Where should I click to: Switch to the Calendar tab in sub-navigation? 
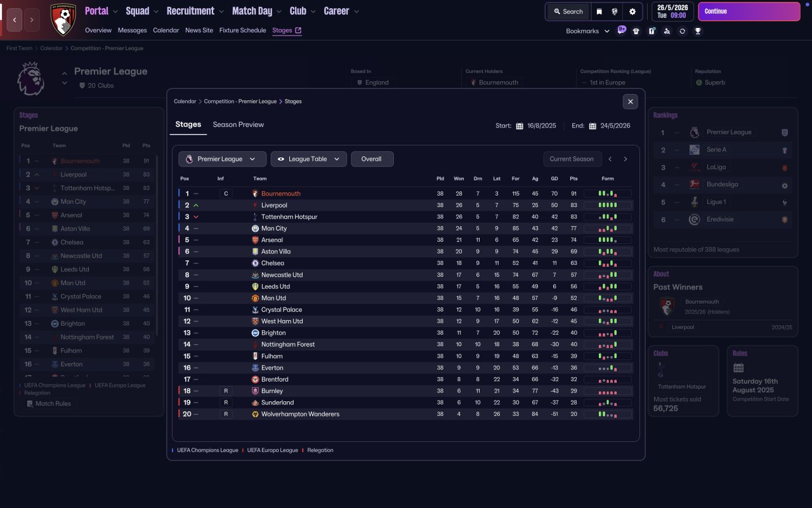166,30
